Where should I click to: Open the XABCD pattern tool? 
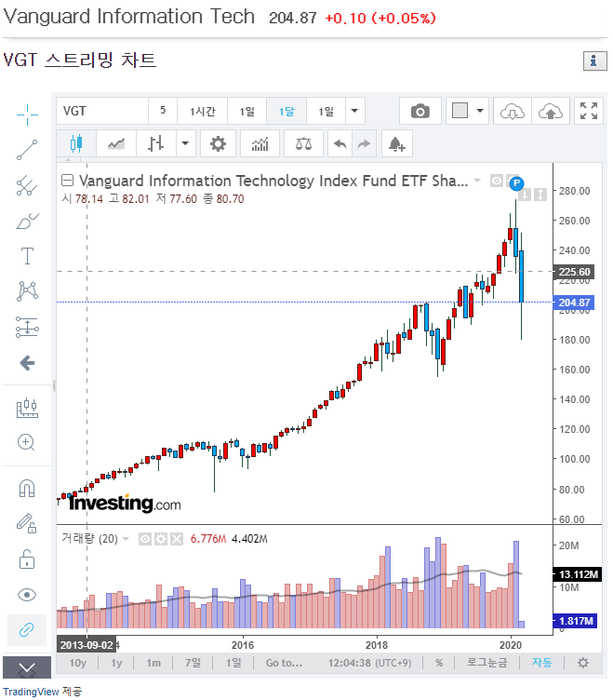pyautogui.click(x=27, y=291)
